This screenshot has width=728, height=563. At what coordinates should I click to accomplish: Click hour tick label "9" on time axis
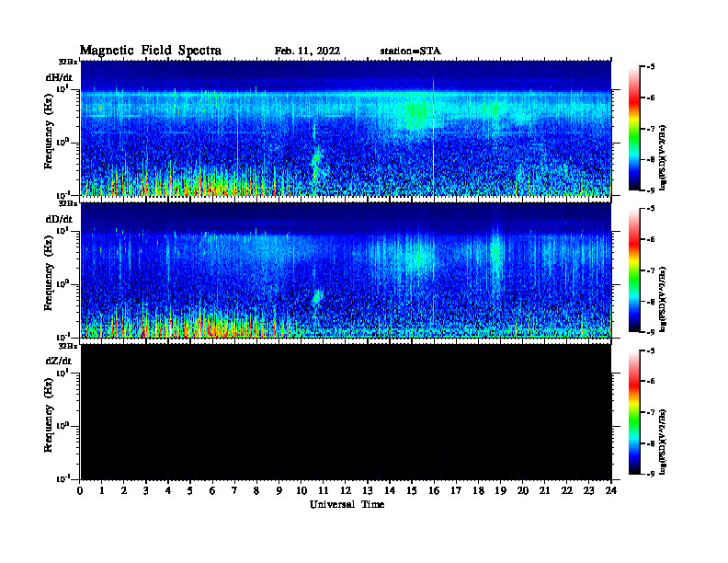coord(279,491)
